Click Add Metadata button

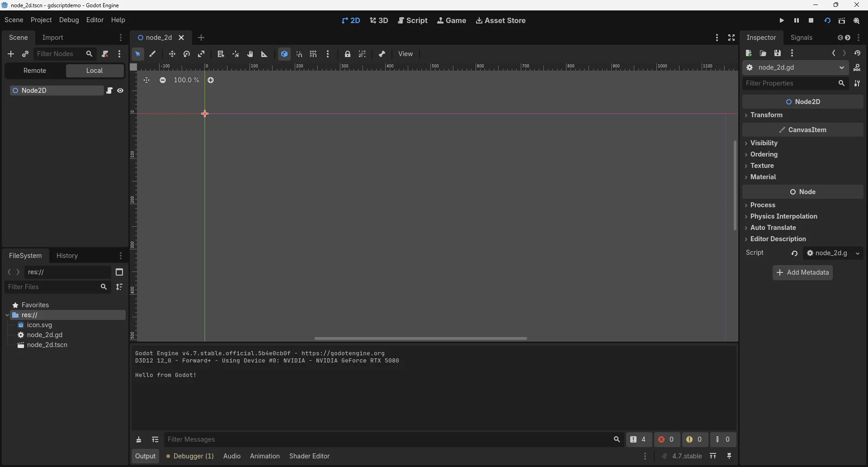[802, 272]
